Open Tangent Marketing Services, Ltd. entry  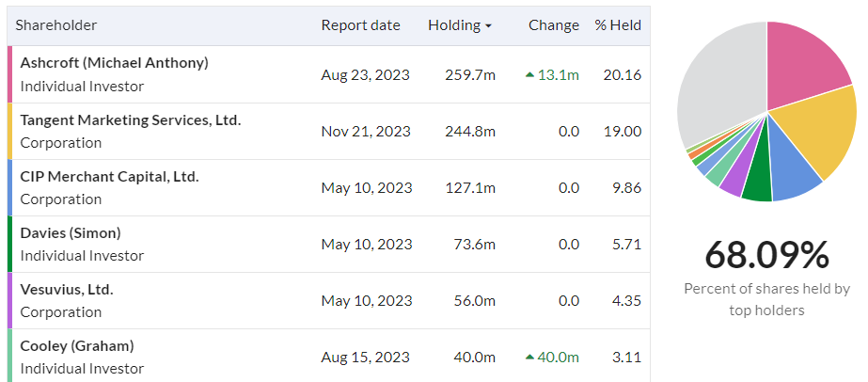click(x=131, y=119)
